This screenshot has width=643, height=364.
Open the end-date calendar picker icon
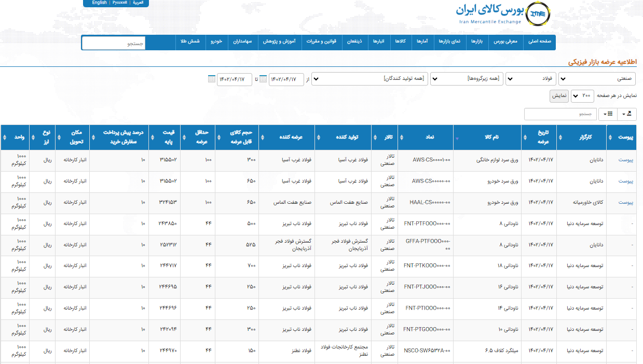[x=211, y=79]
